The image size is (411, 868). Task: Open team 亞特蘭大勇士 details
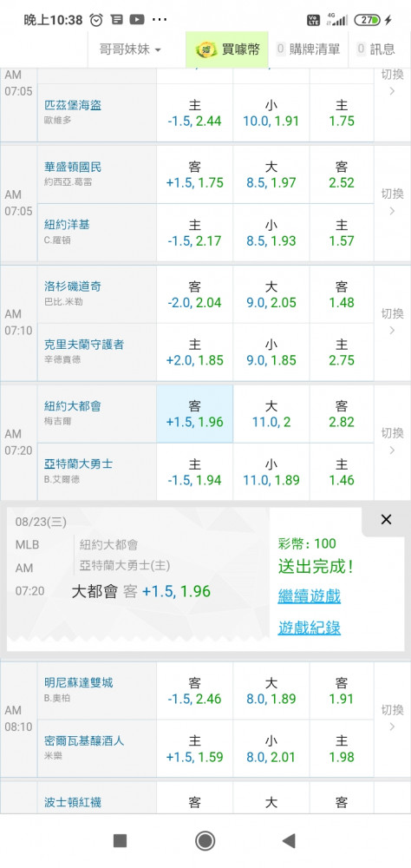pos(79,464)
